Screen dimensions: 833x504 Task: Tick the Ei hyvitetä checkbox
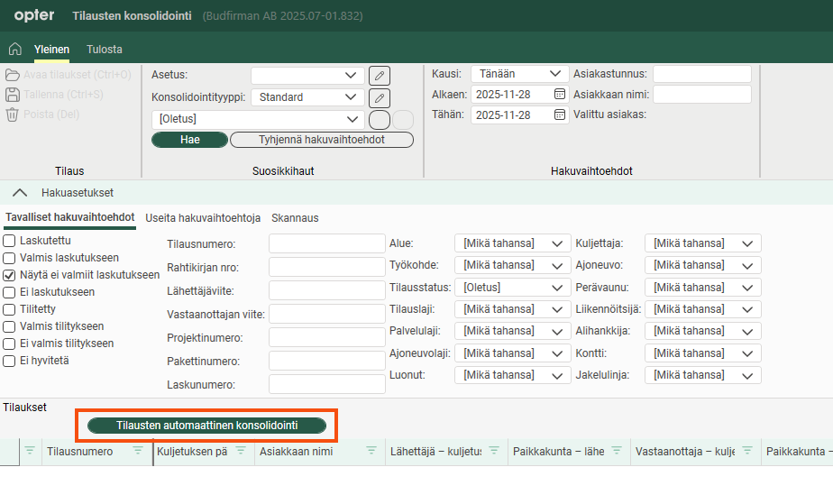point(9,361)
